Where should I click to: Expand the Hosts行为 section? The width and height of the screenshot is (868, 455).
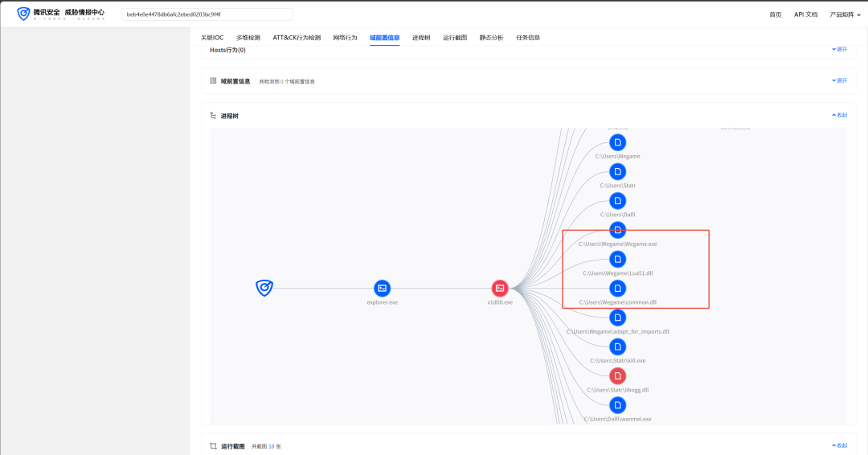point(840,49)
